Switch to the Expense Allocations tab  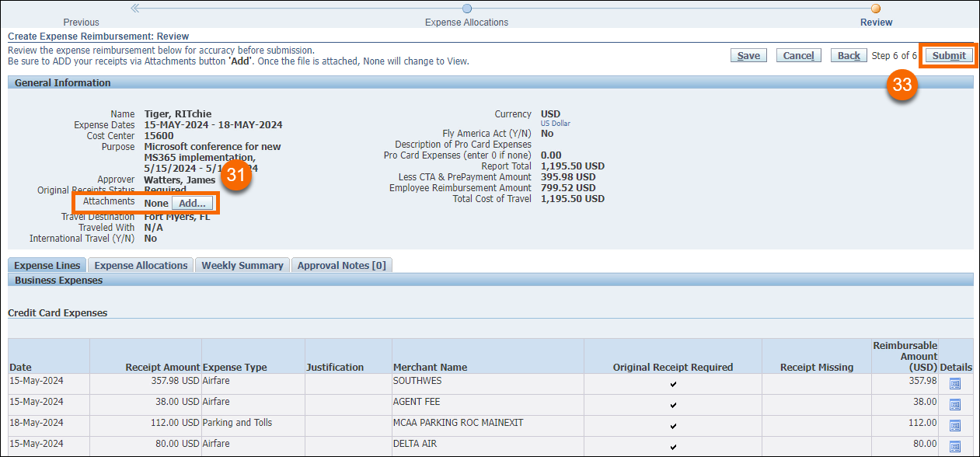[x=141, y=265]
